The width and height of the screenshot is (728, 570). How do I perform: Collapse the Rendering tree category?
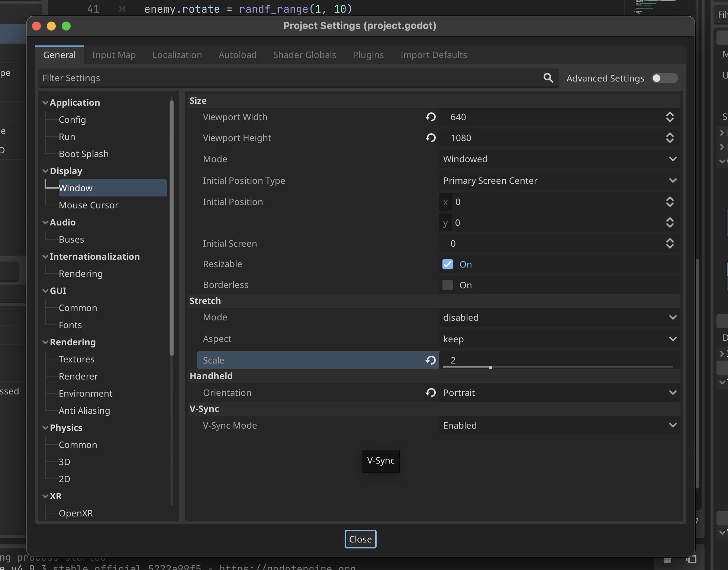pyautogui.click(x=45, y=342)
